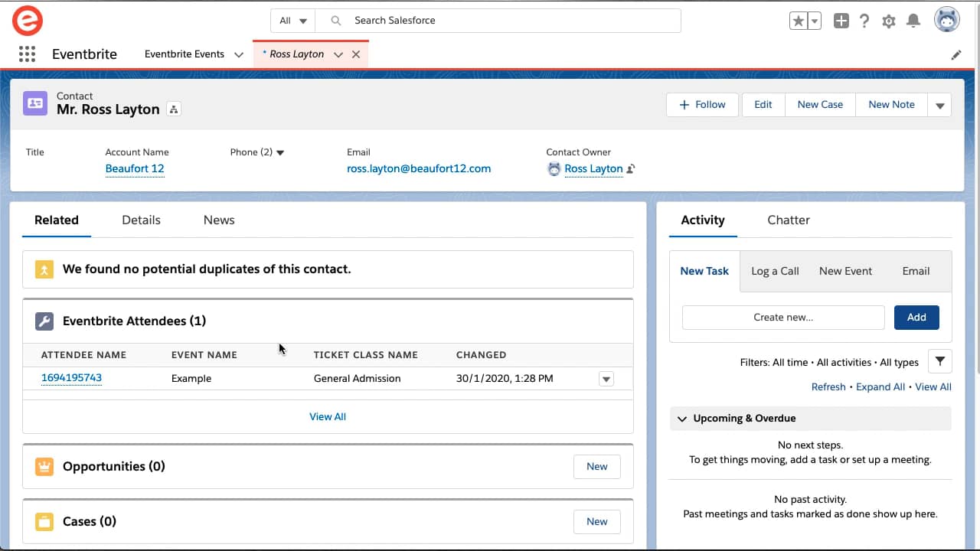Open the activity filter funnel icon
This screenshot has height=551, width=980.
click(x=939, y=361)
